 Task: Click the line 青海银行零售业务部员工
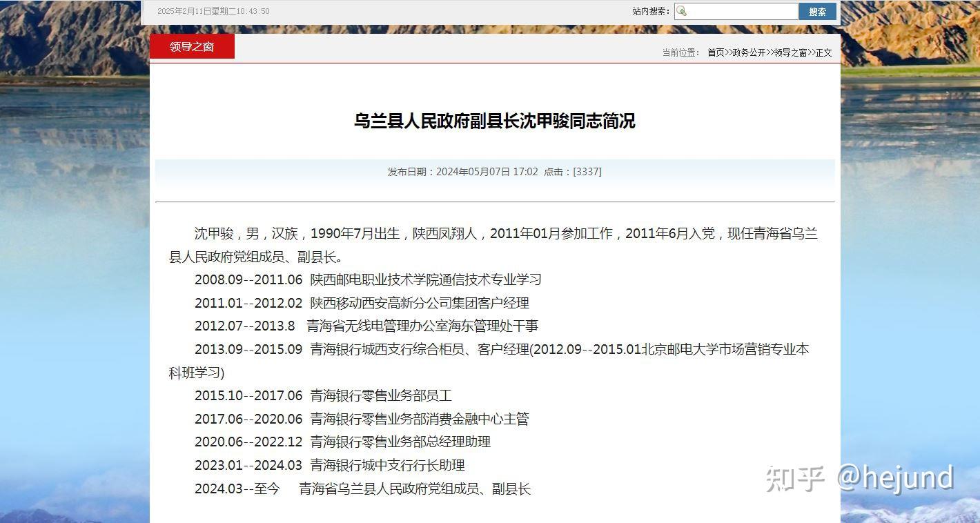click(381, 396)
